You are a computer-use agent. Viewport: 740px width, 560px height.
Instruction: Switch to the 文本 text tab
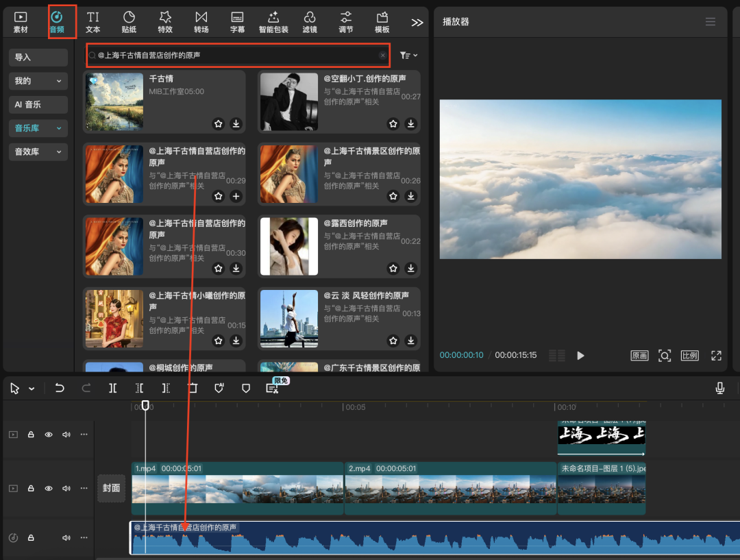pos(93,22)
